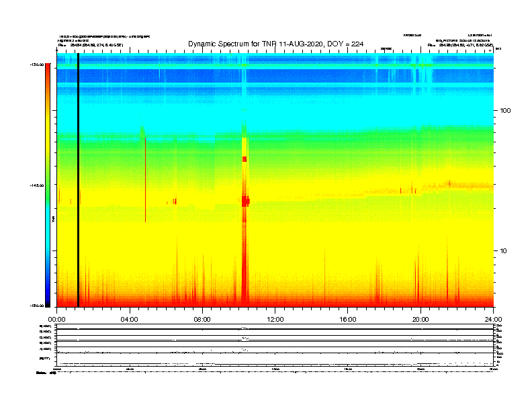Click the black vertical data gap line
This screenshot has width=532, height=411.
(x=78, y=180)
